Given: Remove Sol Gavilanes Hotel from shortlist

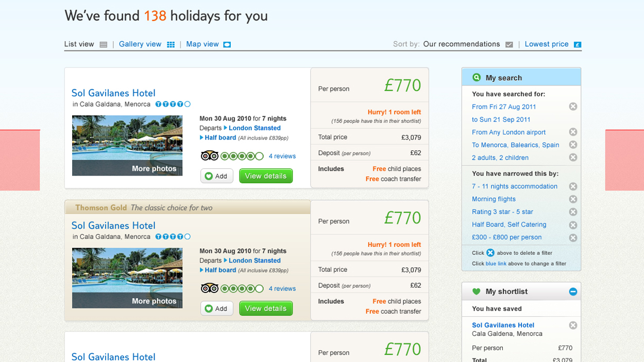Looking at the screenshot, I should click(x=573, y=325).
